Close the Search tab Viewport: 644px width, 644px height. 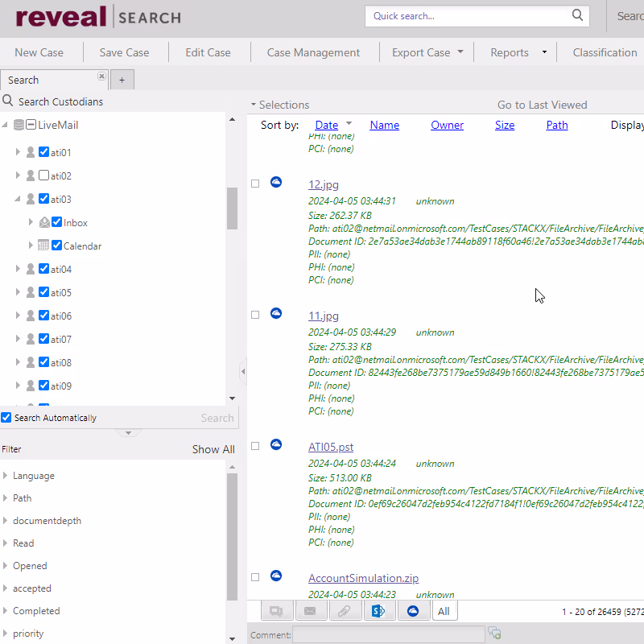click(x=101, y=76)
